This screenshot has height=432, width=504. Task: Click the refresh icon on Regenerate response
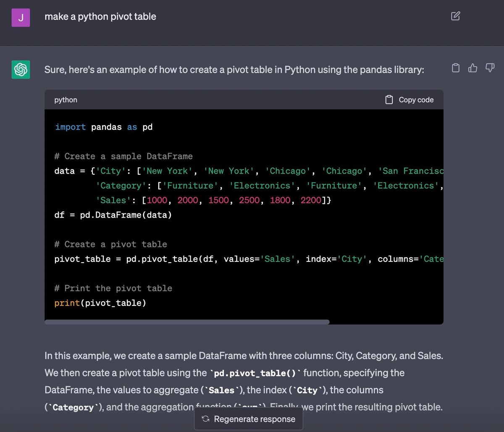(205, 419)
